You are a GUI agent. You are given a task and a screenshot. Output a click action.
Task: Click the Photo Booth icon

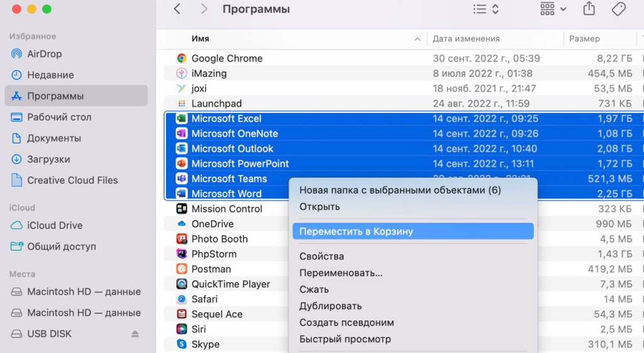182,239
